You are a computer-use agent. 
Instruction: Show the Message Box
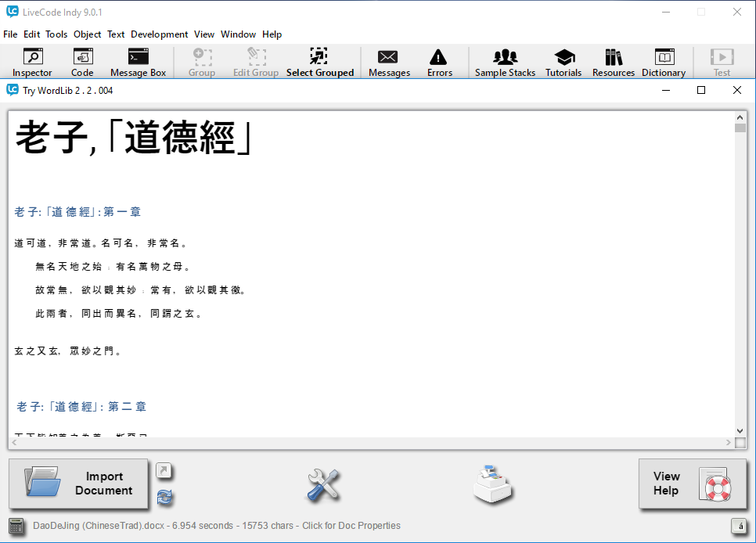pyautogui.click(x=138, y=63)
